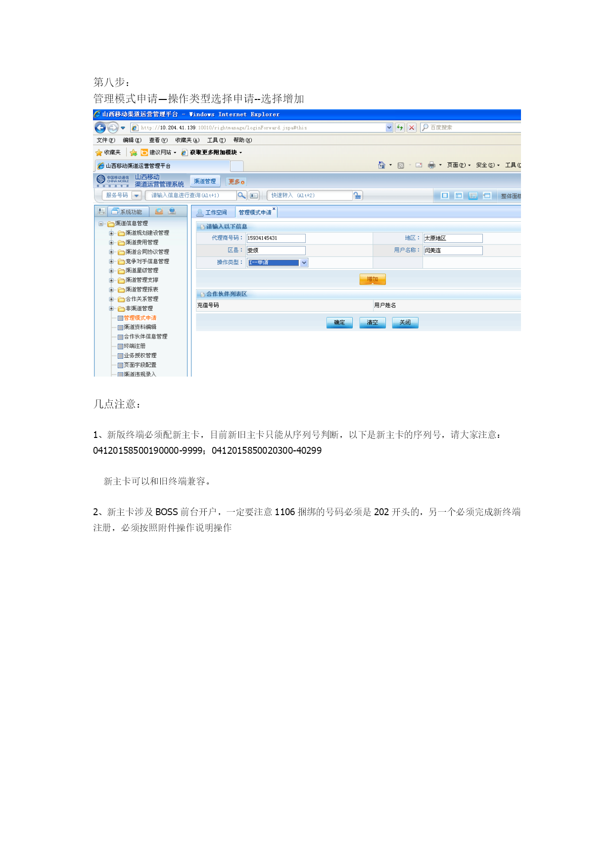Expand the 渠道费用管理 folder
This screenshot has width=614, height=868.
[x=111, y=242]
